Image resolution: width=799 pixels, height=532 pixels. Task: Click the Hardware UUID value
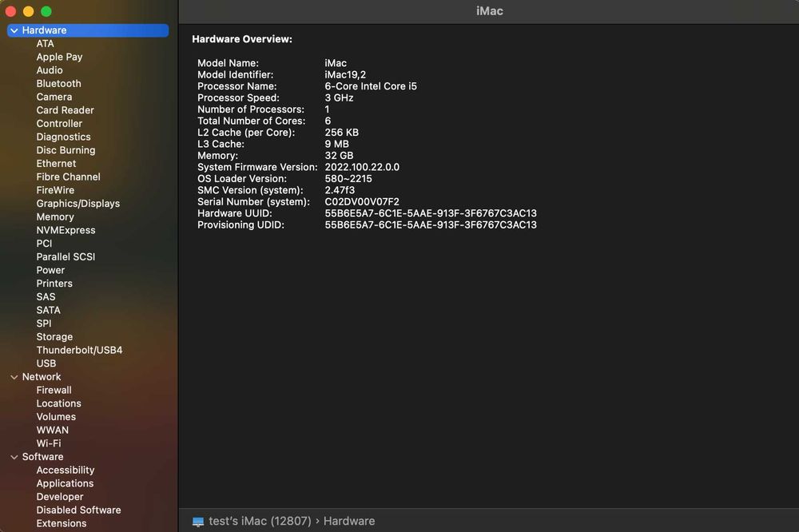(431, 213)
